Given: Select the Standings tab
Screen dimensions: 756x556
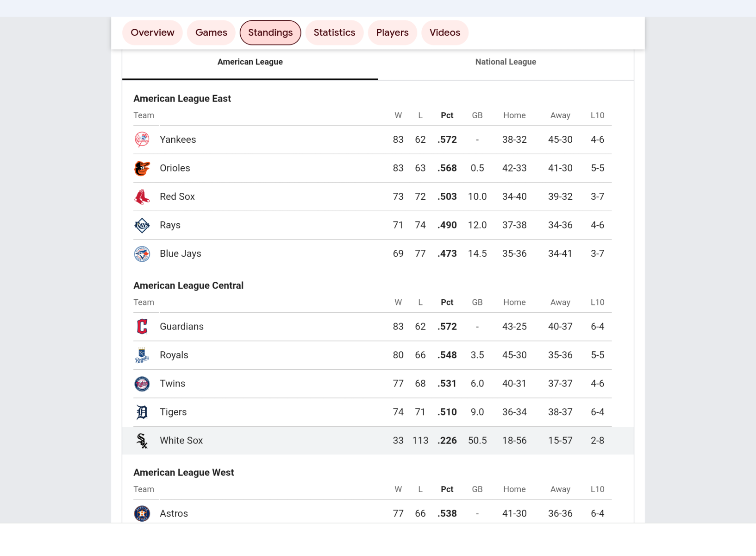Looking at the screenshot, I should tap(270, 32).
